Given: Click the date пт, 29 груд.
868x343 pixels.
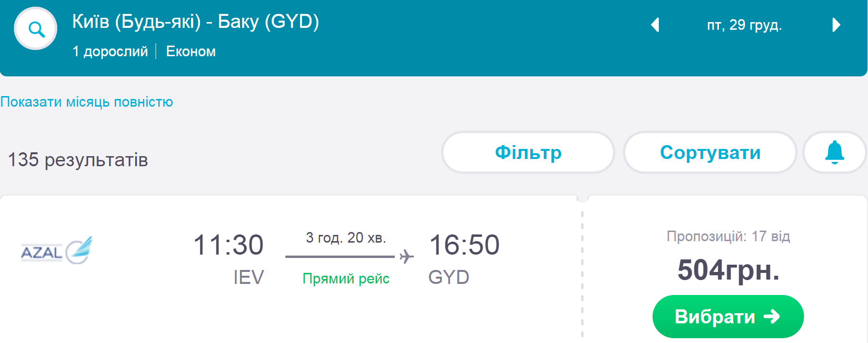Looking at the screenshot, I should pos(744,25).
